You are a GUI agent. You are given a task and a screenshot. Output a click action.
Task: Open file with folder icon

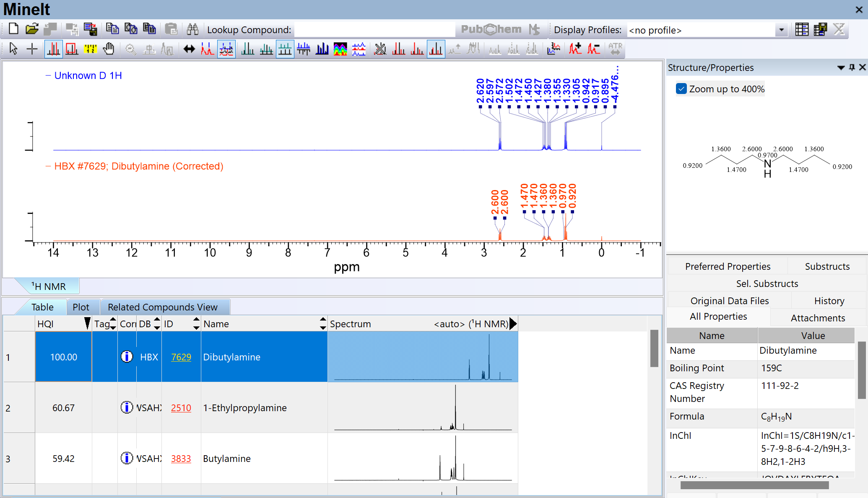click(32, 29)
